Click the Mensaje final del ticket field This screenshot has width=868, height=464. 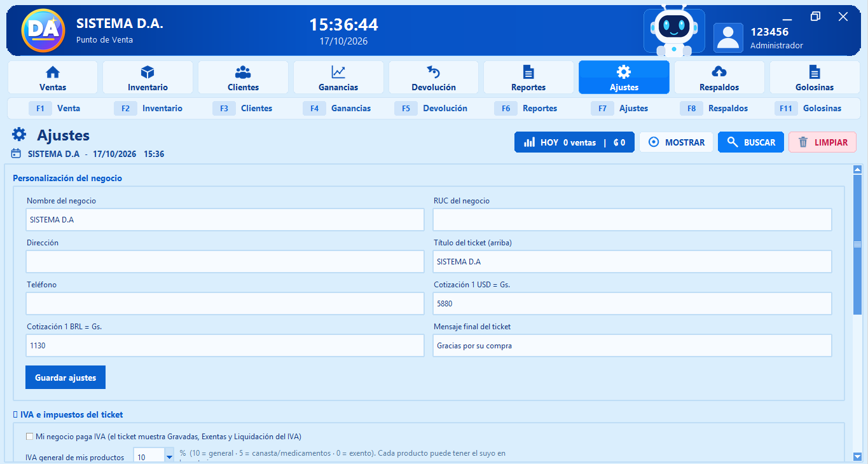coord(632,345)
